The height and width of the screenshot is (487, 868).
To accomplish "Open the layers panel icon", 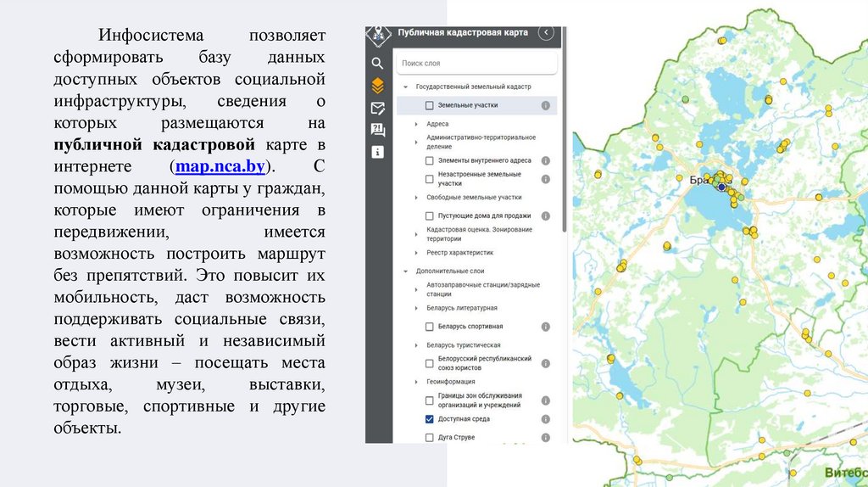I will 377,85.
